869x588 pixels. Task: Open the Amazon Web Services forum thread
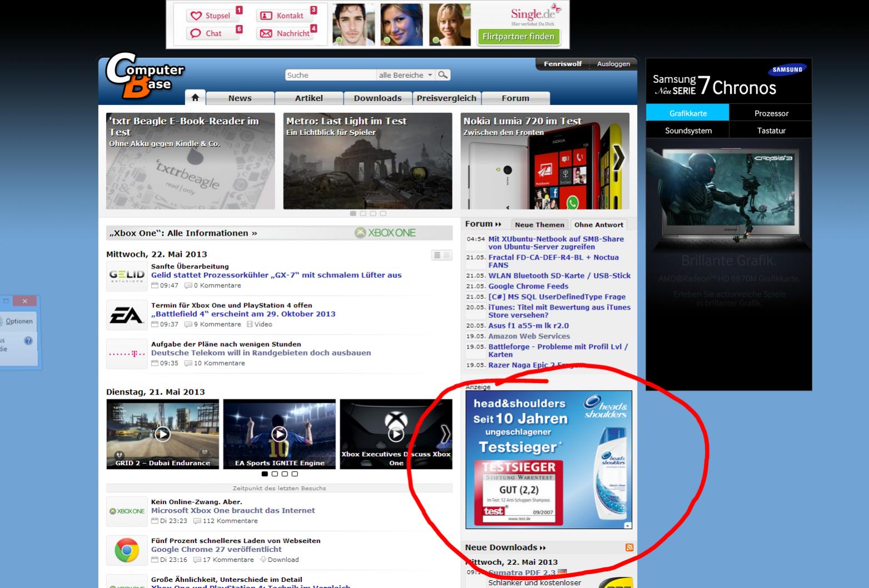point(529,336)
